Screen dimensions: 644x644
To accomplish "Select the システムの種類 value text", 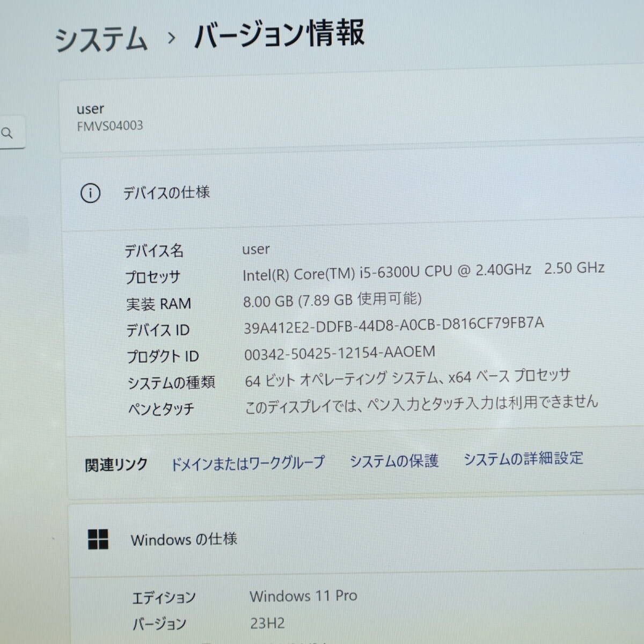I will pos(407,378).
